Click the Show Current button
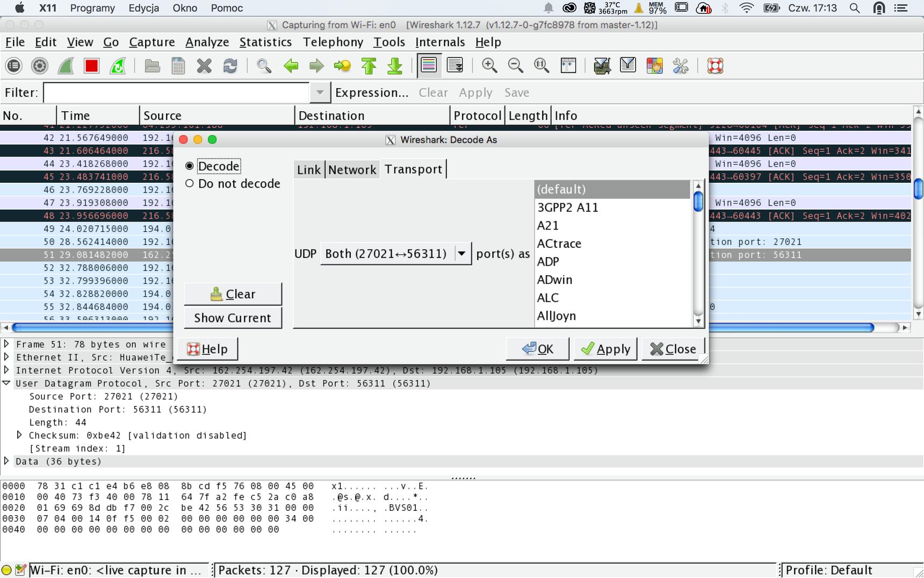The image size is (924, 578). [233, 318]
